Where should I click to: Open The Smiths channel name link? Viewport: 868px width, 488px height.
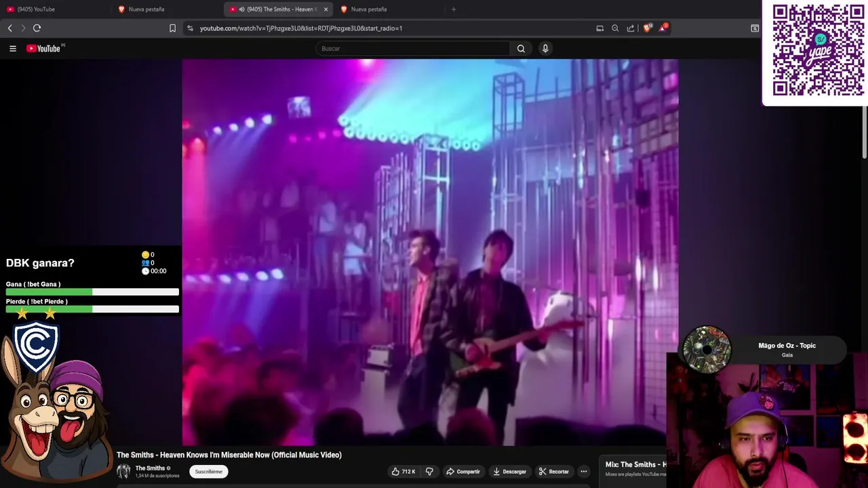150,468
